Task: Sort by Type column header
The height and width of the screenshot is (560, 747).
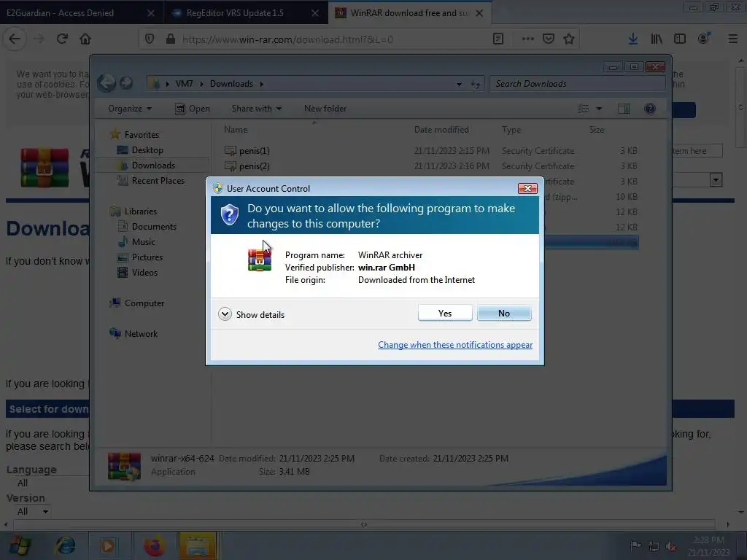Action: click(511, 130)
